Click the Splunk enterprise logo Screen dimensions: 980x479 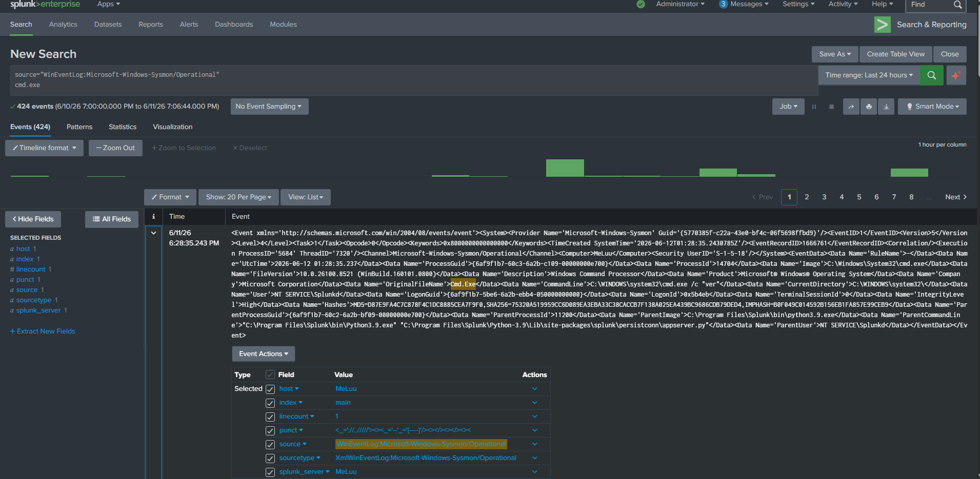(45, 4)
